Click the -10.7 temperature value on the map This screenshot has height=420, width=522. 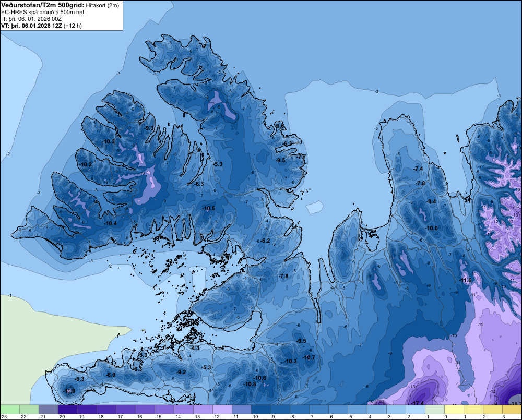[309, 357]
